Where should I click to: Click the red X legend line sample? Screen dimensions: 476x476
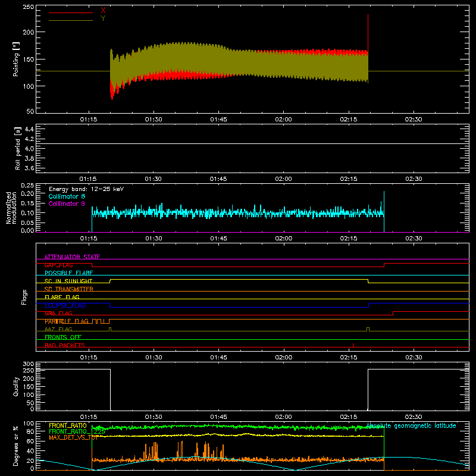click(71, 12)
